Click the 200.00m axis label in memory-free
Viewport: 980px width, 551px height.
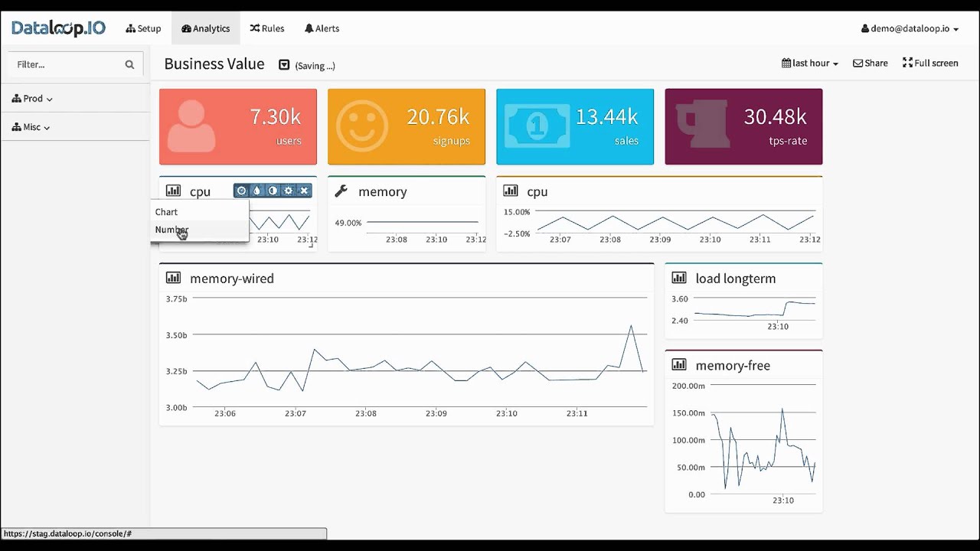(x=688, y=386)
